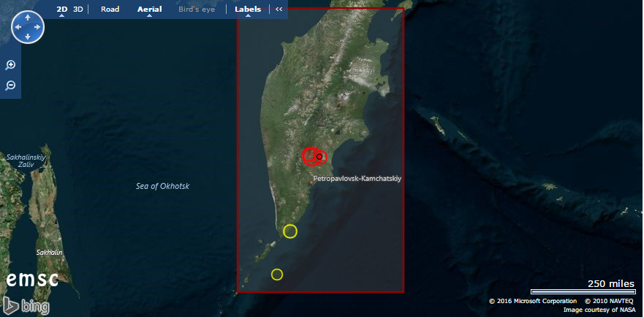Pan the map left with the compass arrow
This screenshot has width=644, height=317.
click(18, 28)
